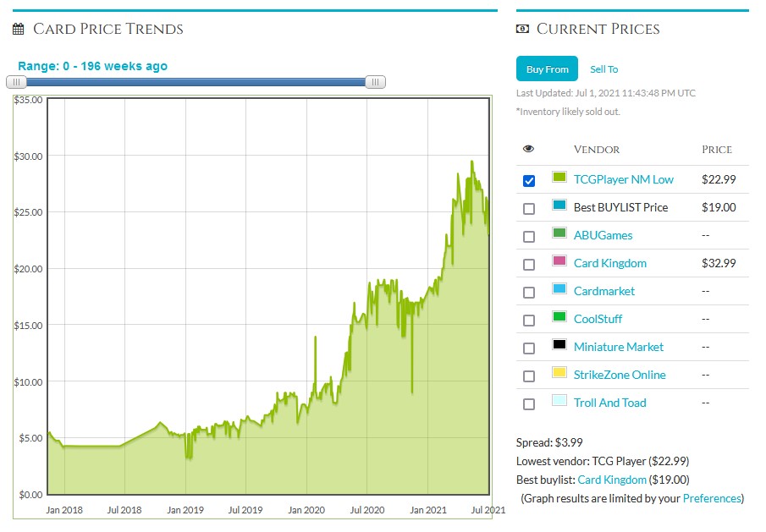Open the Card Kingdom link in vendor list
766x532 pixels.
609,263
